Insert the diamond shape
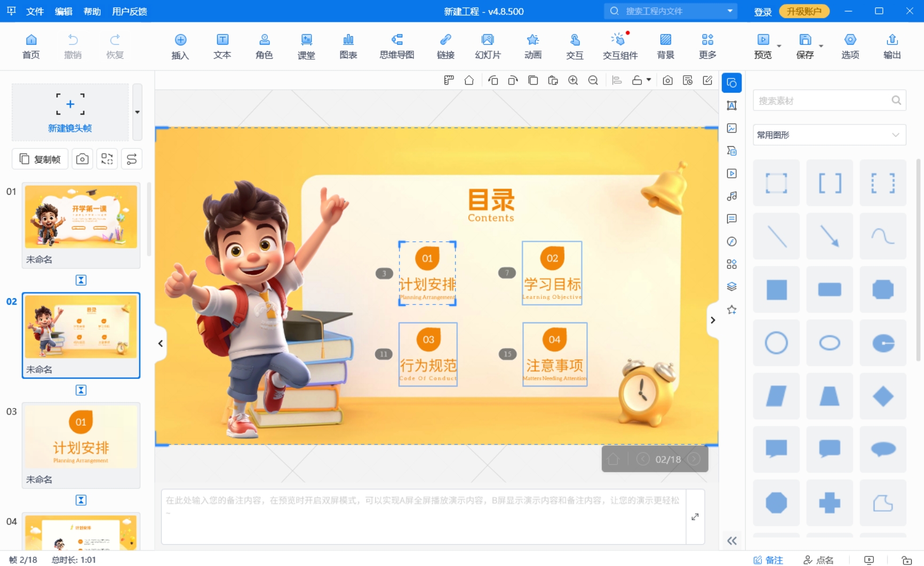Screen dimensions: 924x566 point(883,396)
